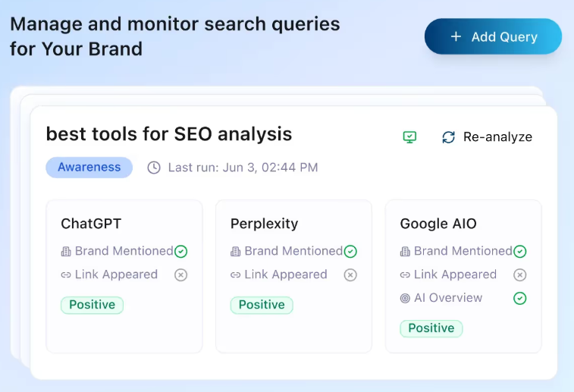Click the AI Overview label
The width and height of the screenshot is (574, 392).
(x=448, y=298)
